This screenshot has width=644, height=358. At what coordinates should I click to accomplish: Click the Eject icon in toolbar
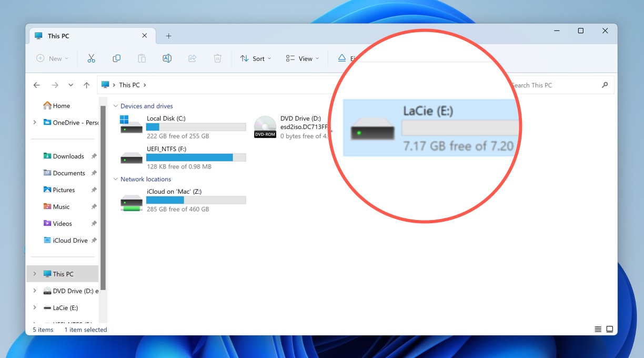coord(342,58)
